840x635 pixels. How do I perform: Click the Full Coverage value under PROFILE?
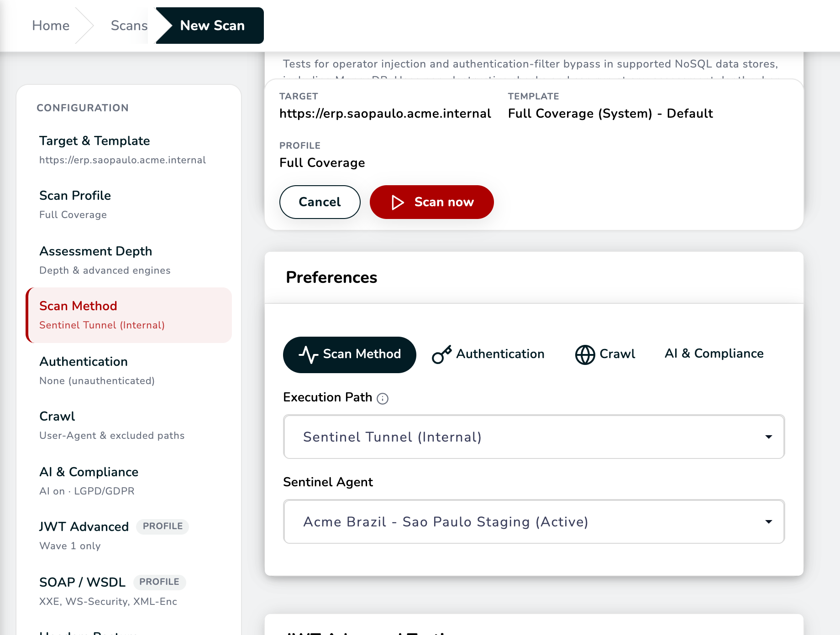[322, 163]
